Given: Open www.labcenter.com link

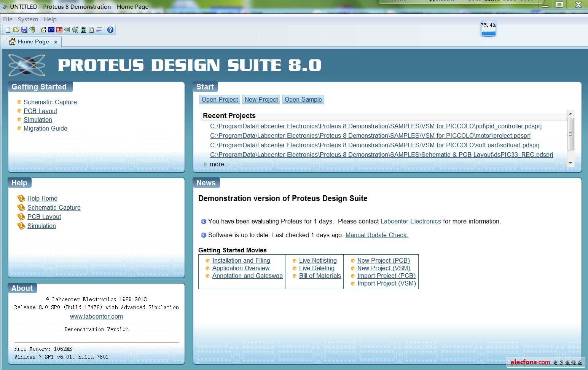Looking at the screenshot, I should 96,316.
